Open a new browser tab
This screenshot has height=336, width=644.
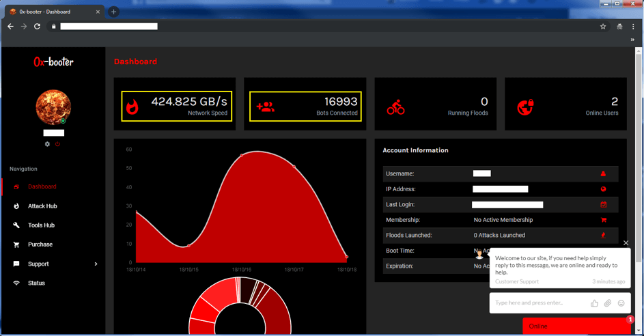click(114, 12)
